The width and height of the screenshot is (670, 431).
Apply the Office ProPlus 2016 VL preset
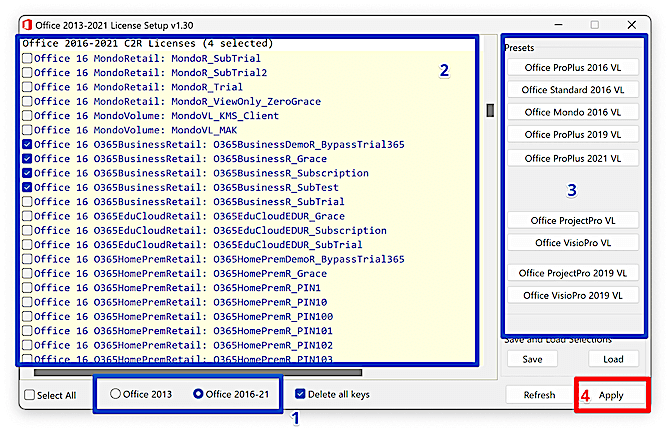click(x=573, y=67)
